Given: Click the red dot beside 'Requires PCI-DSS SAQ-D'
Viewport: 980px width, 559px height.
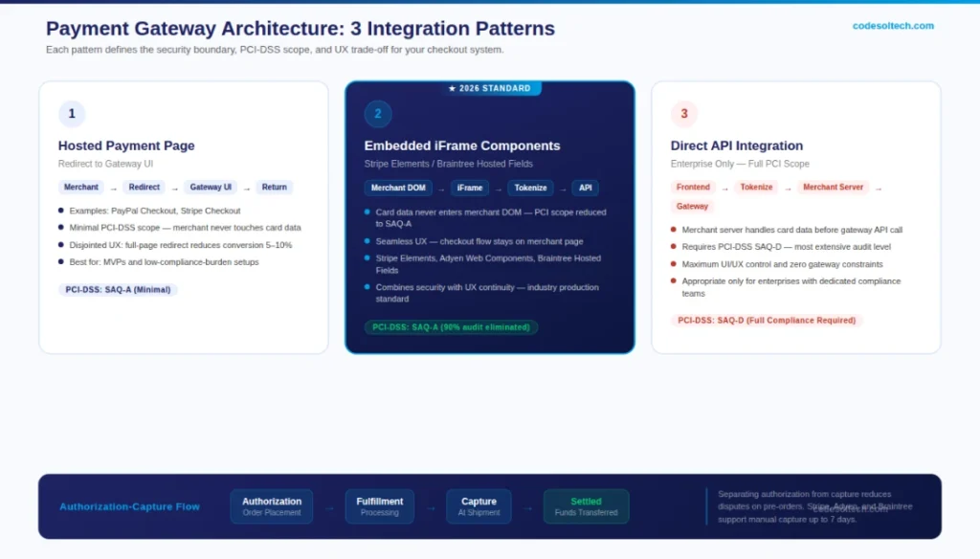Looking at the screenshot, I should click(672, 247).
